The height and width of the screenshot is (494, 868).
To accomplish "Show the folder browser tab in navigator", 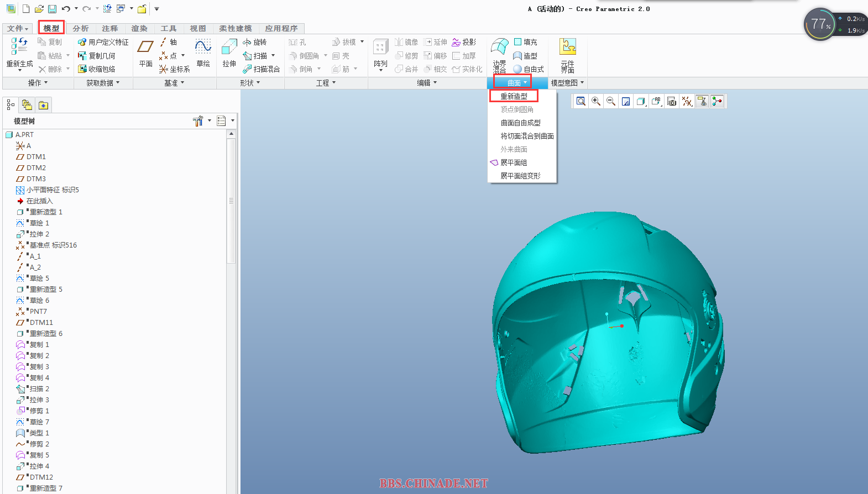I will (27, 105).
